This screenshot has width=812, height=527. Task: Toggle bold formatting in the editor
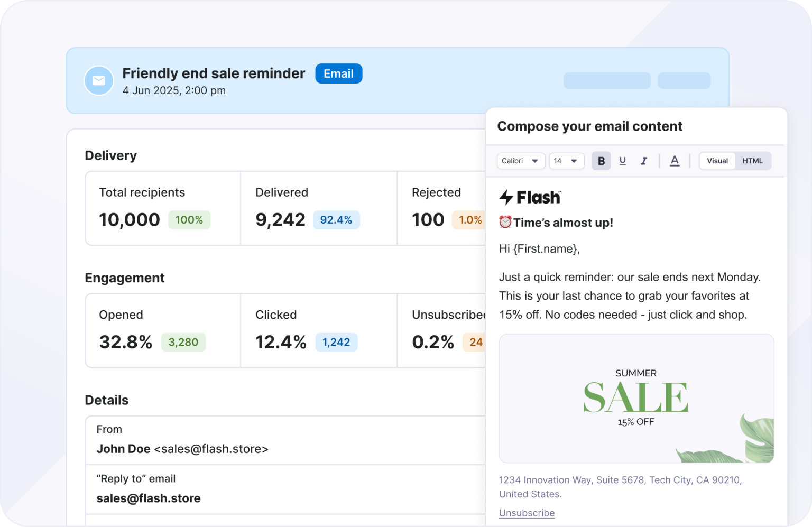point(601,161)
